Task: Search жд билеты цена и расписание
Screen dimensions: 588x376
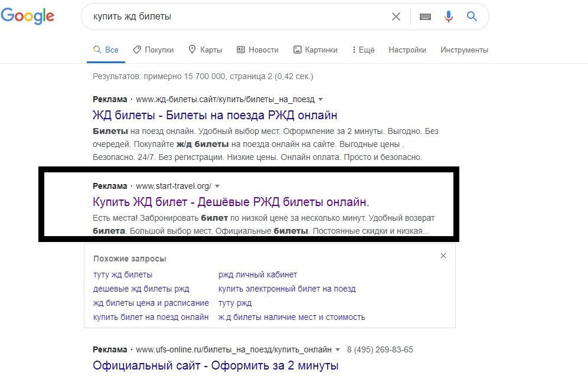Action: point(151,303)
